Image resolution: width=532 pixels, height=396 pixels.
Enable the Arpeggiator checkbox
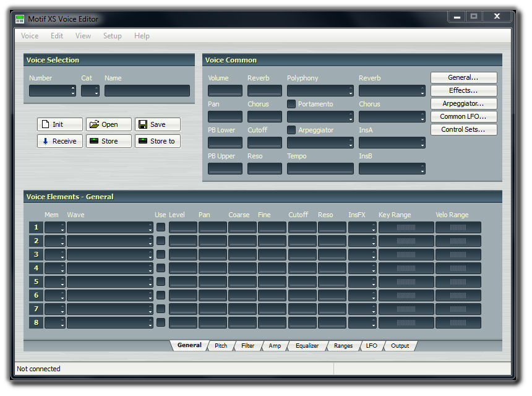point(291,130)
